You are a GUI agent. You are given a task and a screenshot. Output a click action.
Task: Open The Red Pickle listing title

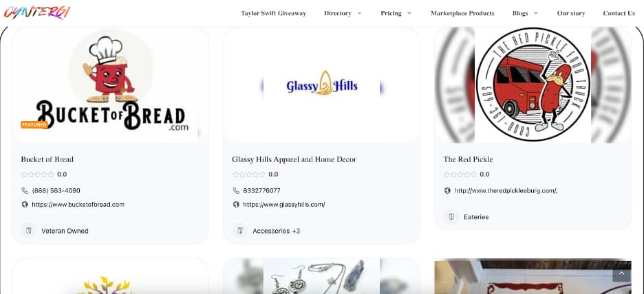click(468, 159)
